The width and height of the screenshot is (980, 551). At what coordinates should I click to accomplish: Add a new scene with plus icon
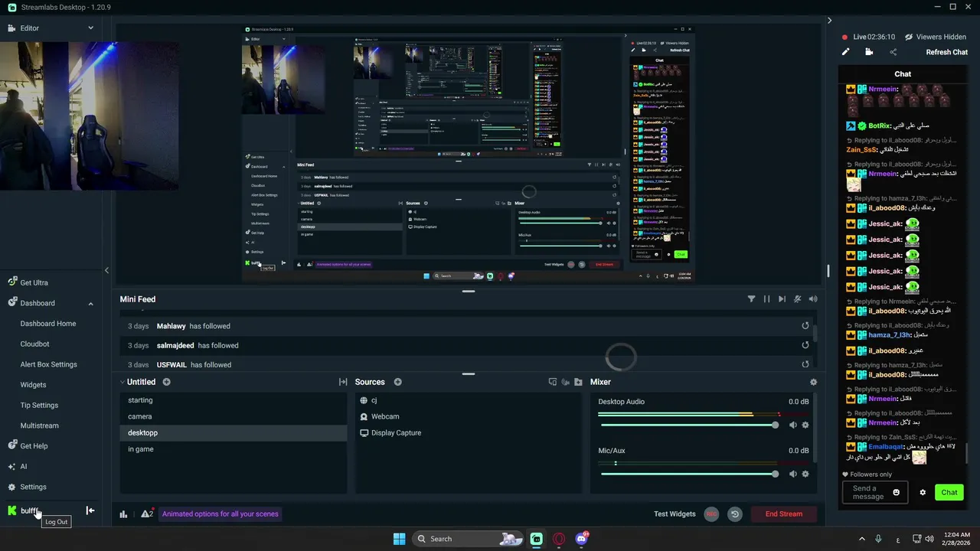pyautogui.click(x=166, y=382)
